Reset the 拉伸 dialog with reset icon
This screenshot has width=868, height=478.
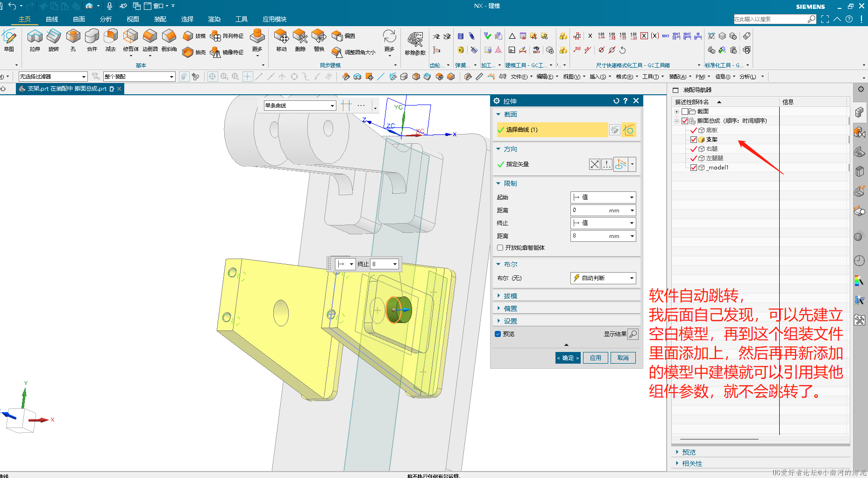pos(616,101)
